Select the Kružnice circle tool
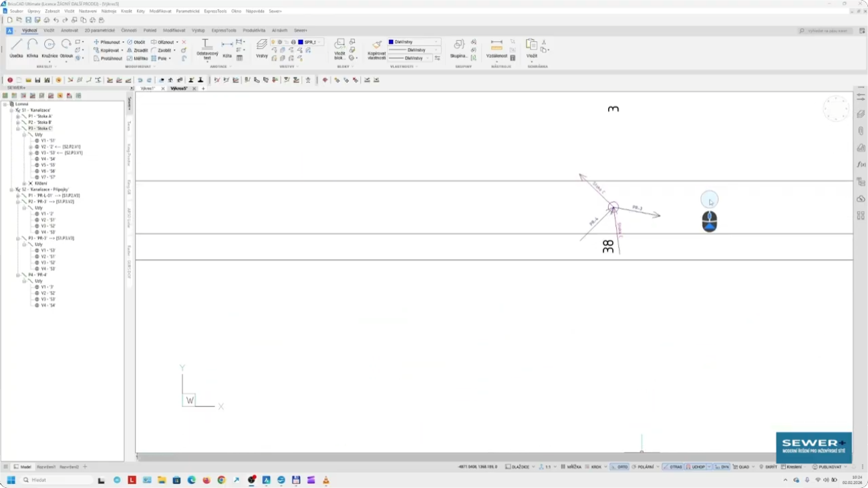This screenshot has height=488, width=868. coord(49,47)
